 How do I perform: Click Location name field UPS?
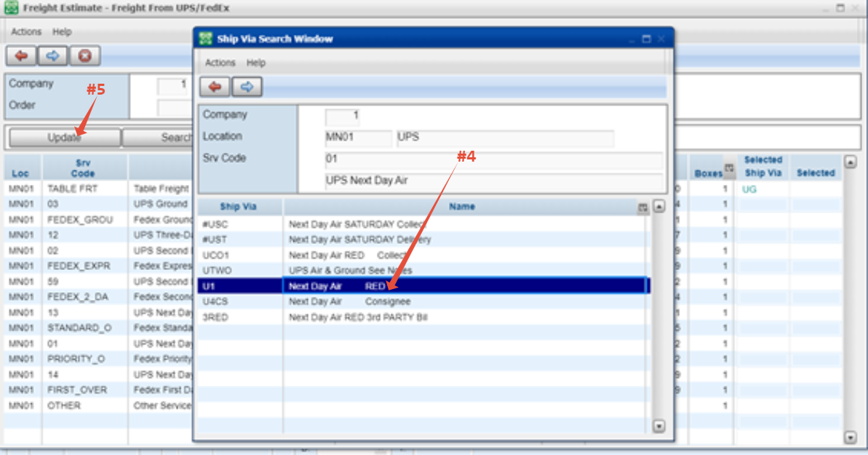(506, 138)
